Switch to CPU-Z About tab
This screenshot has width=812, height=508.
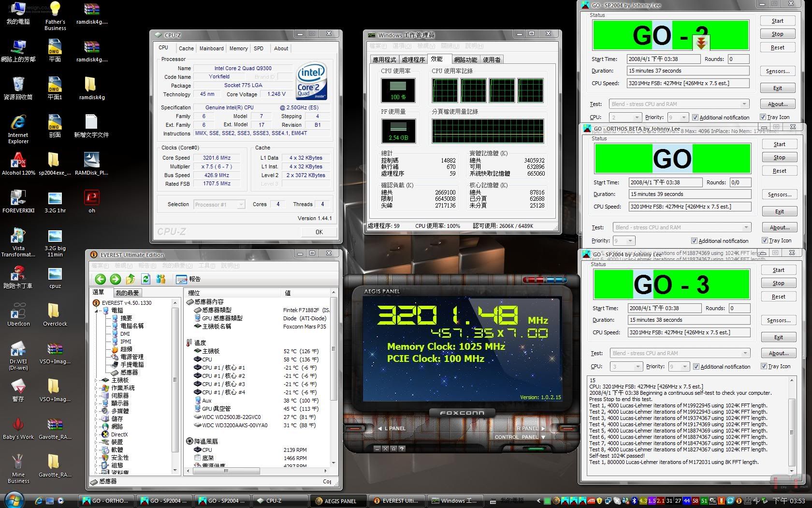(x=281, y=48)
